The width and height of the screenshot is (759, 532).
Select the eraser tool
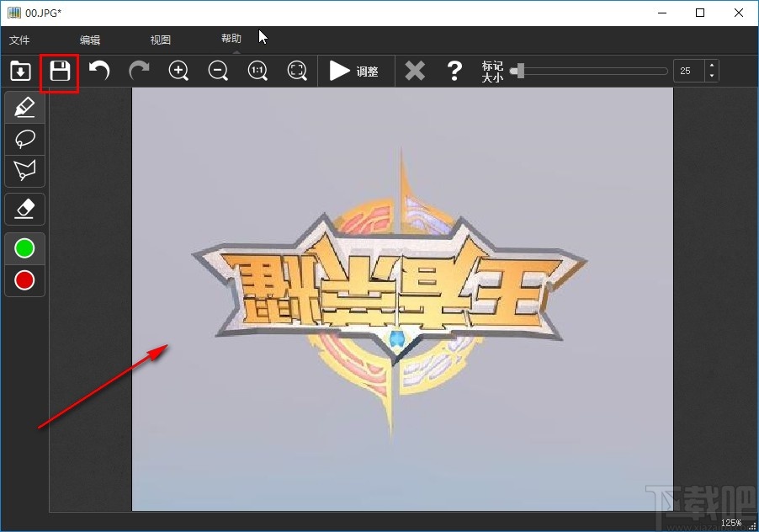click(25, 208)
